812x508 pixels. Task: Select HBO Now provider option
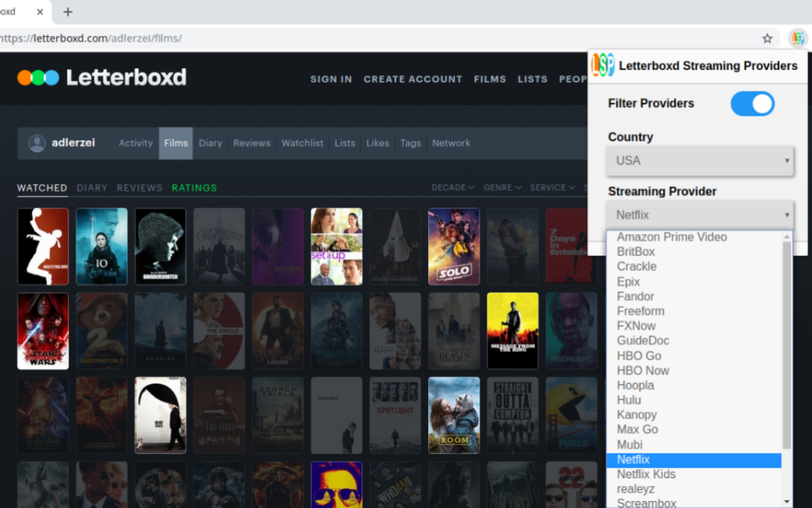(x=694, y=370)
